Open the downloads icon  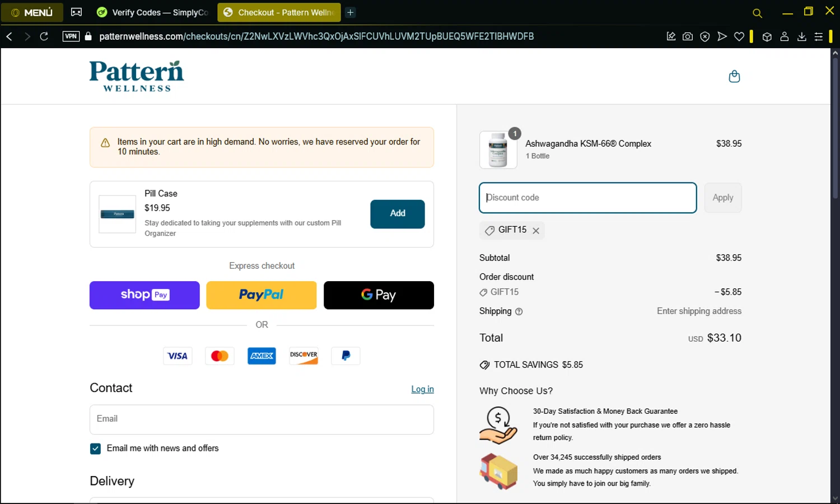coord(802,36)
